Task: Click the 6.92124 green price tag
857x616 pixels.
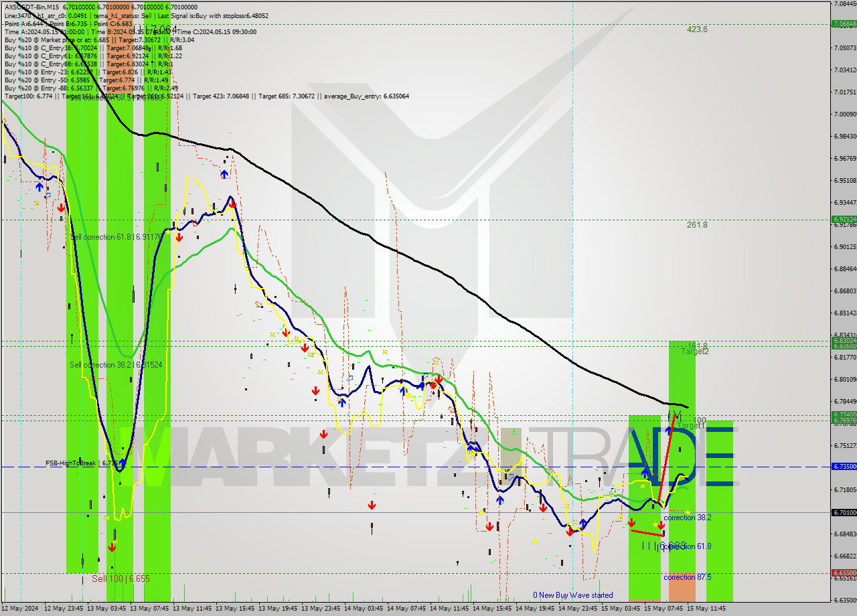Action: pyautogui.click(x=843, y=219)
